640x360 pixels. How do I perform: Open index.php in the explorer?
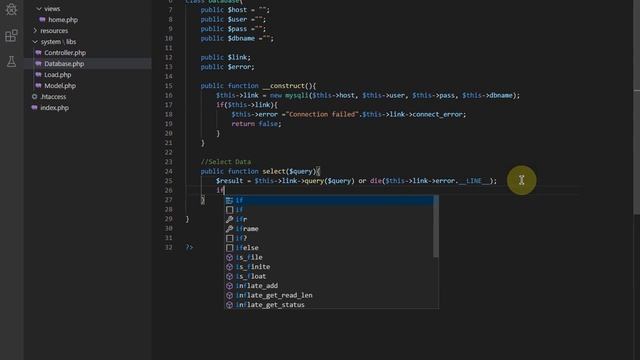[54, 108]
